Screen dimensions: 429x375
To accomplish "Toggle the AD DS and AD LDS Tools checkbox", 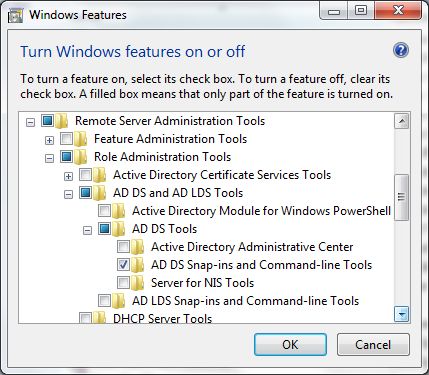I will [85, 192].
